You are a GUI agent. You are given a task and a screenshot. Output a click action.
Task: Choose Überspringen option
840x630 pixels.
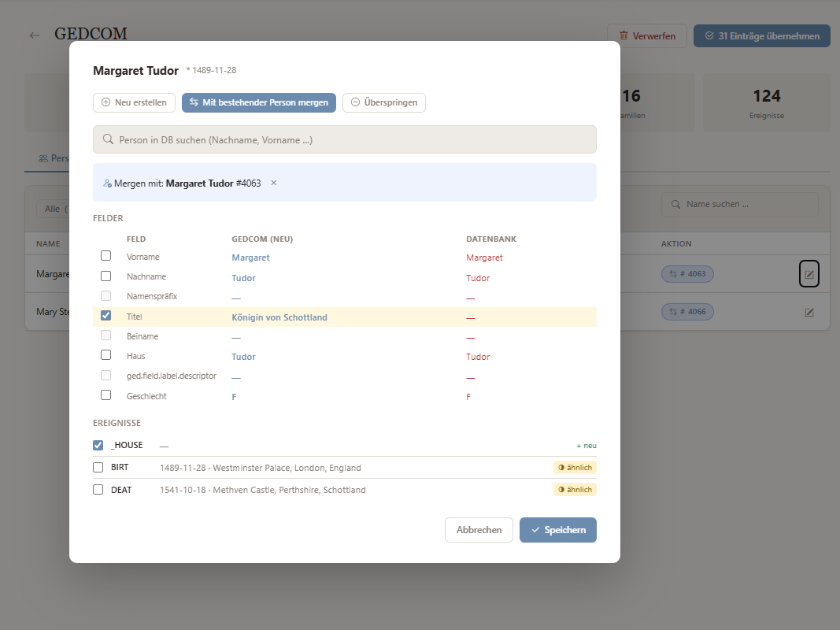(x=384, y=102)
